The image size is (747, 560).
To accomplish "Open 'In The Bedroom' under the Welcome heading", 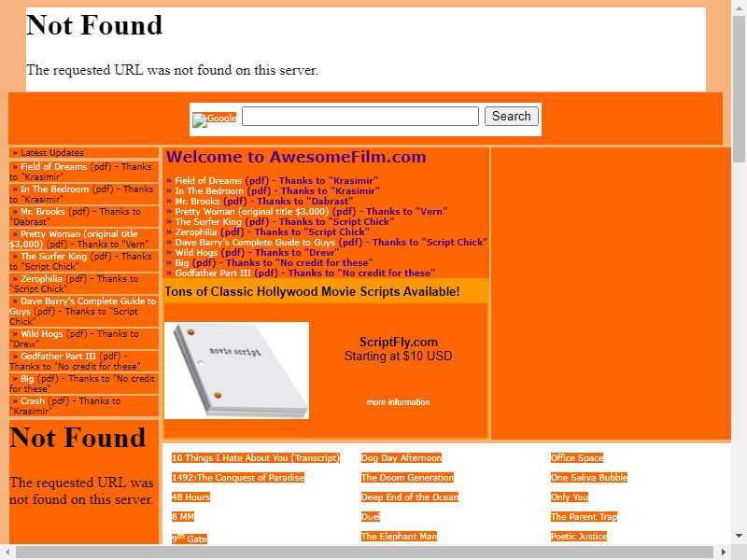I will tap(209, 191).
